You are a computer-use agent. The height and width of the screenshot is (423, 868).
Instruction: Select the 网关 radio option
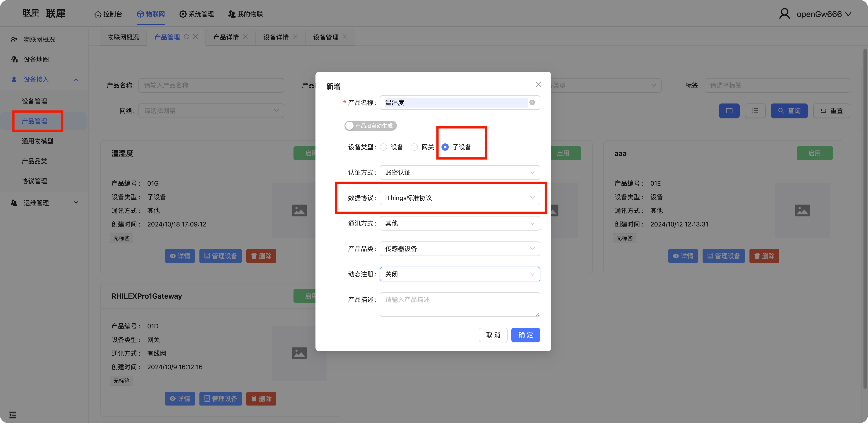[414, 147]
